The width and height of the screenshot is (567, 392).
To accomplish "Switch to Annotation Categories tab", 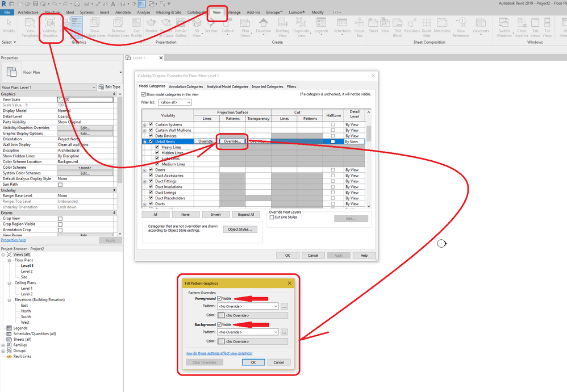I will click(186, 87).
